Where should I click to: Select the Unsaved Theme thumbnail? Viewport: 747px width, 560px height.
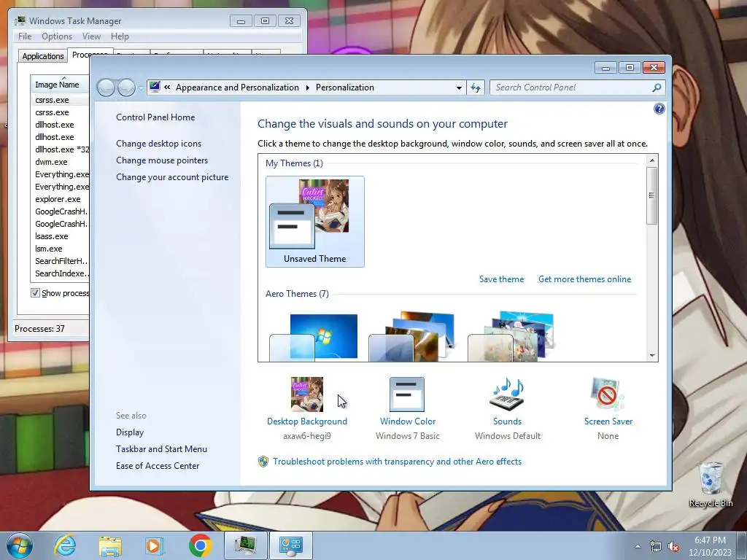pos(315,222)
